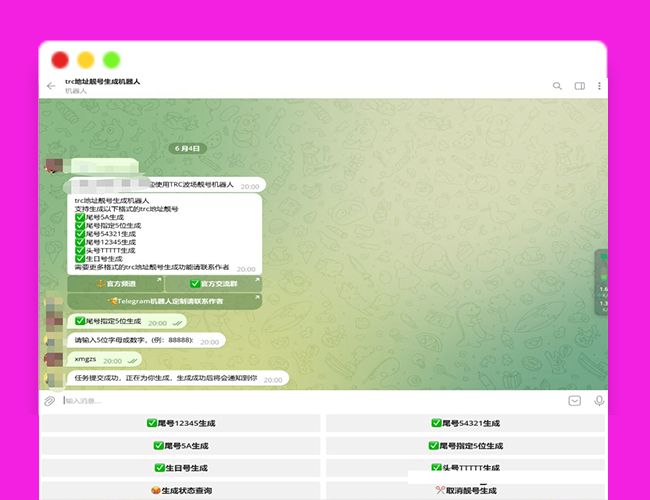Choose 尾号指定5位生成 in the bot keyboard
Image resolution: width=650 pixels, height=500 pixels.
coord(466,445)
